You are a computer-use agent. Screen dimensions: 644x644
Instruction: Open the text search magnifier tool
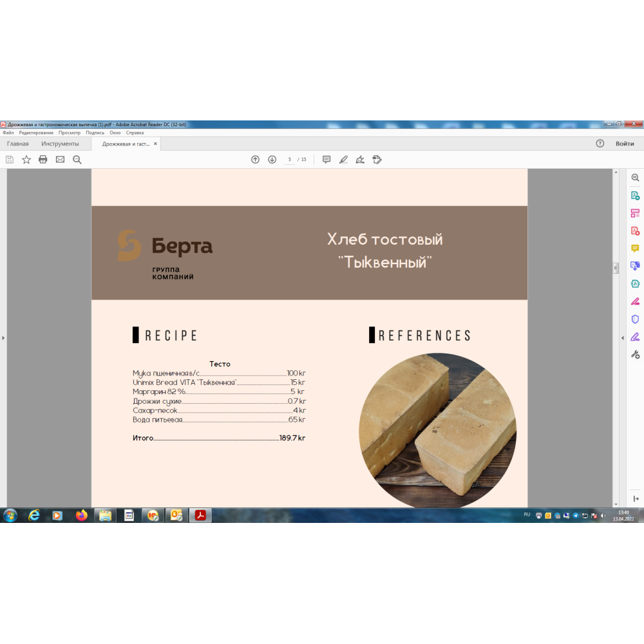click(x=77, y=160)
